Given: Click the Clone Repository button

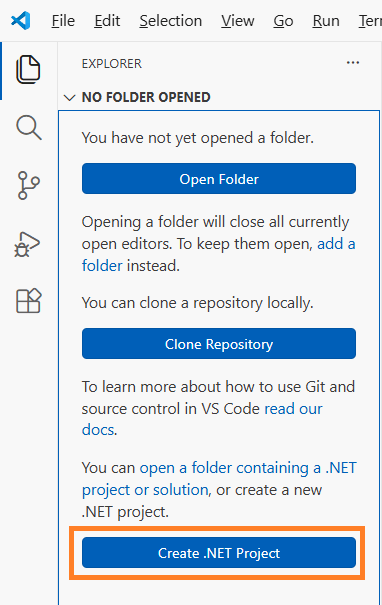Looking at the screenshot, I should pos(219,343).
